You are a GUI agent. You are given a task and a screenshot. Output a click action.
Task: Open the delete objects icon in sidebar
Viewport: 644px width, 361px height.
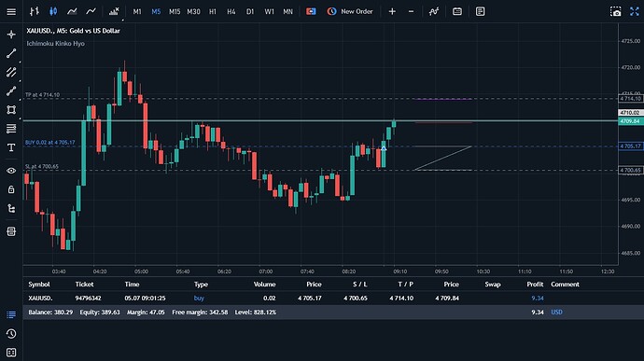[x=11, y=231]
